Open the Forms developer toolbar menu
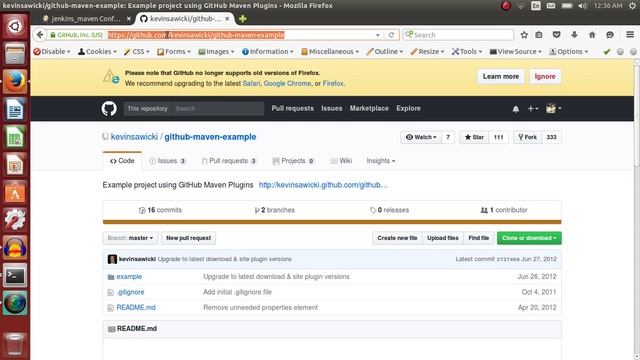 (174, 52)
